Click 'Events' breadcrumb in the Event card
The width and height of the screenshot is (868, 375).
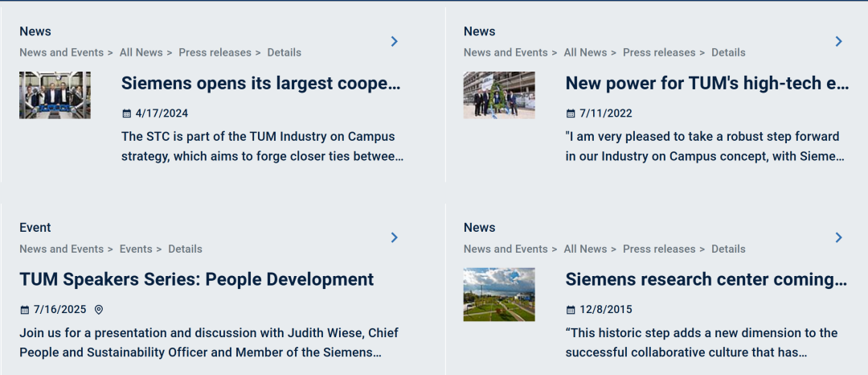[x=136, y=249]
